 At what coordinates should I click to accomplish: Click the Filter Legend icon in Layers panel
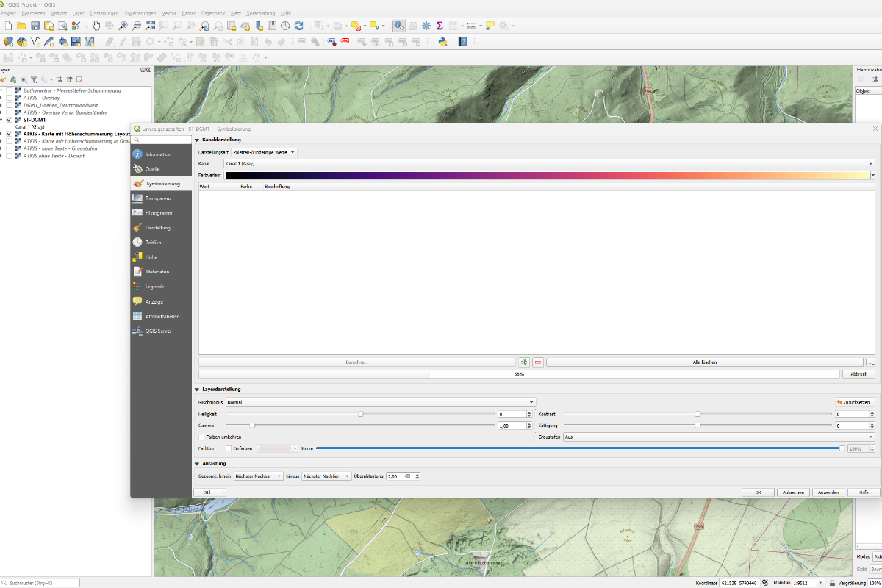pos(34,79)
